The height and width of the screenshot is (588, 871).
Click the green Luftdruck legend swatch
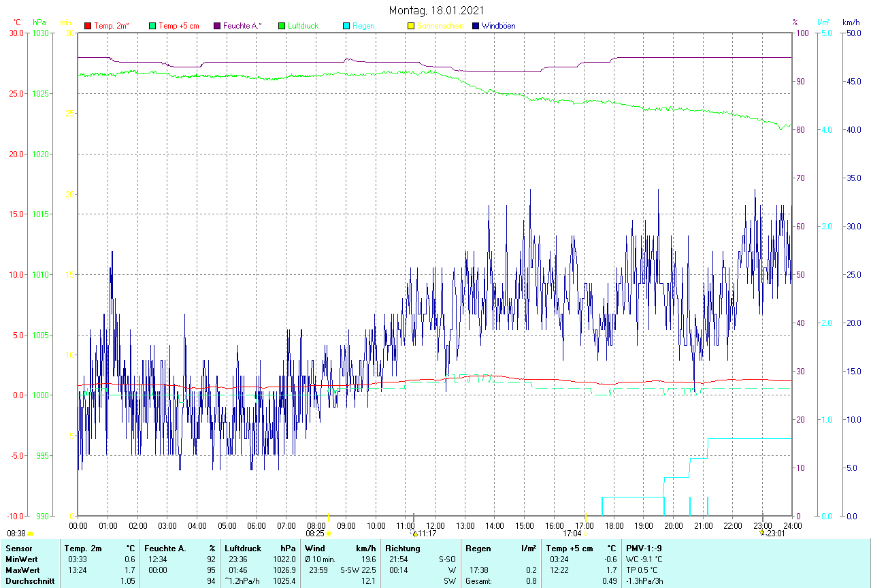coord(282,26)
